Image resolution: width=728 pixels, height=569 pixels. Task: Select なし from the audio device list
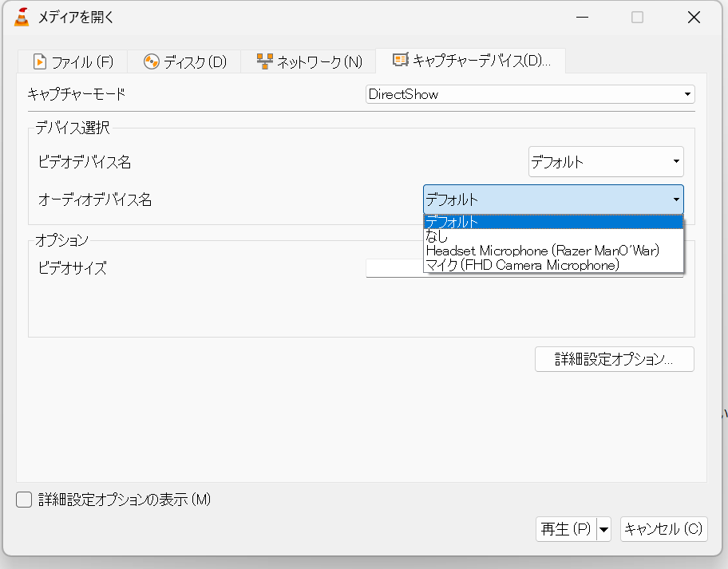(437, 236)
